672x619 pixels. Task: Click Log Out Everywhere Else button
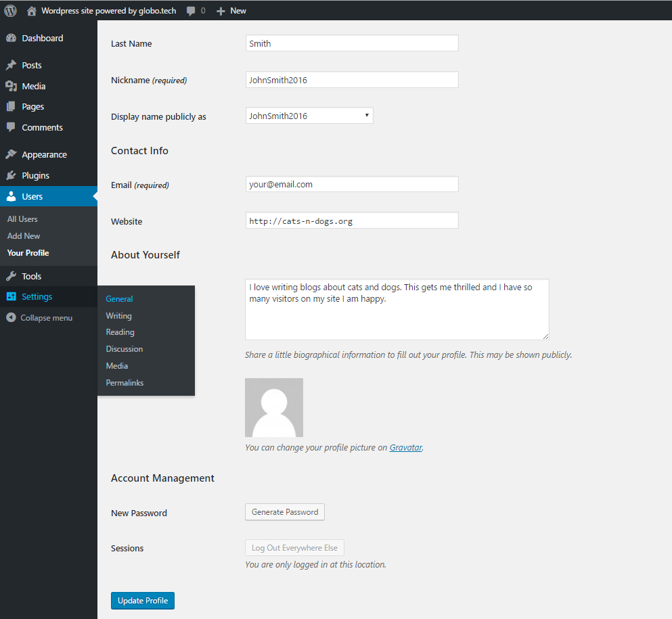pos(294,548)
